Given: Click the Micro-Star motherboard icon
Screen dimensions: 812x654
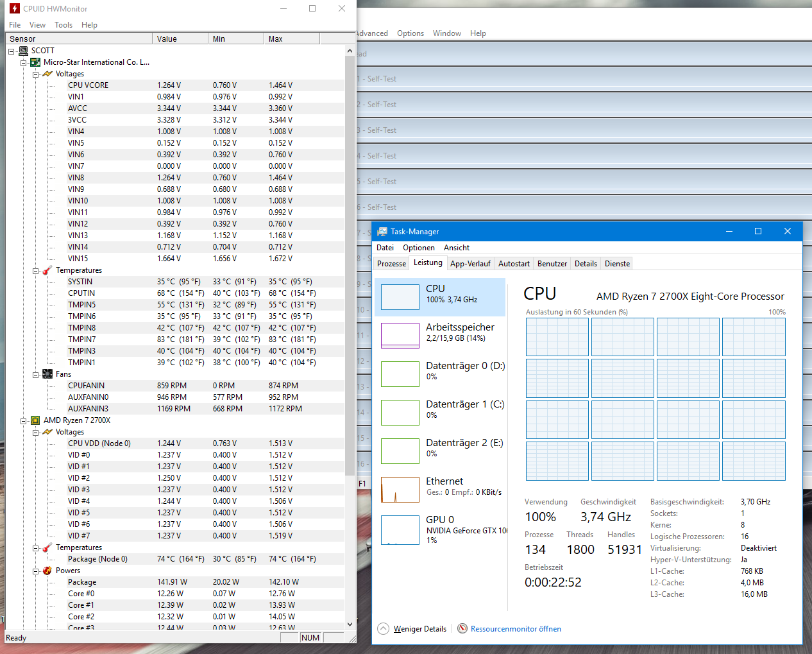Looking at the screenshot, I should coord(35,62).
